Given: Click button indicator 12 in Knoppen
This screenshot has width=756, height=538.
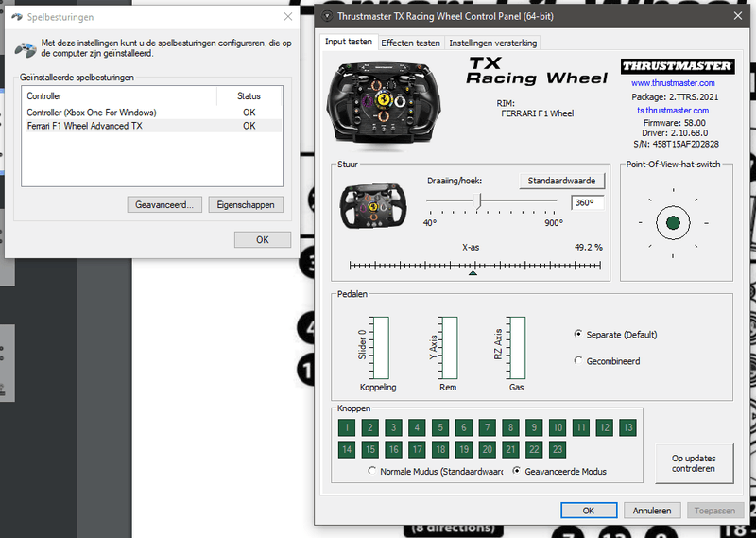Looking at the screenshot, I should 605,427.
